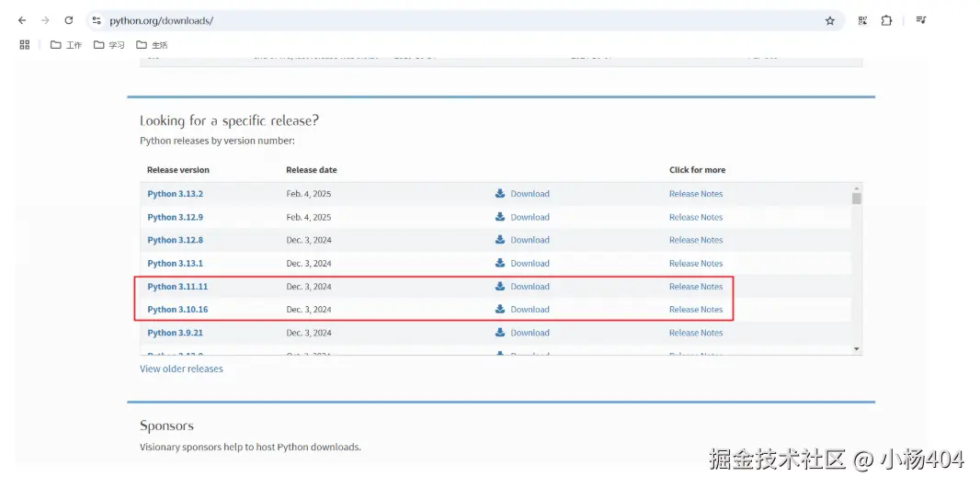
Task: Click Download text for Python 3.12.9
Action: (530, 217)
